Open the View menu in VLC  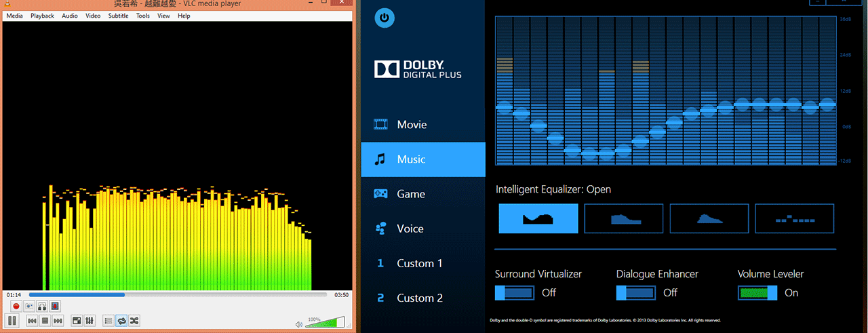(x=163, y=16)
